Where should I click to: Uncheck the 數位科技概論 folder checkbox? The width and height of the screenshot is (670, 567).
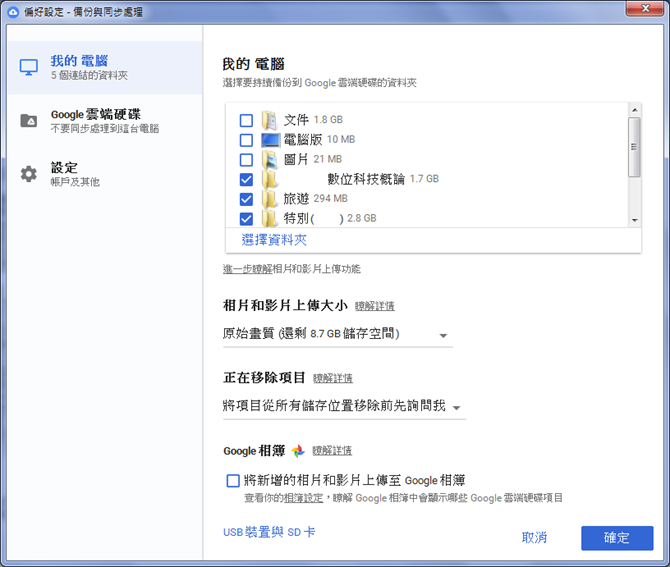tap(246, 179)
